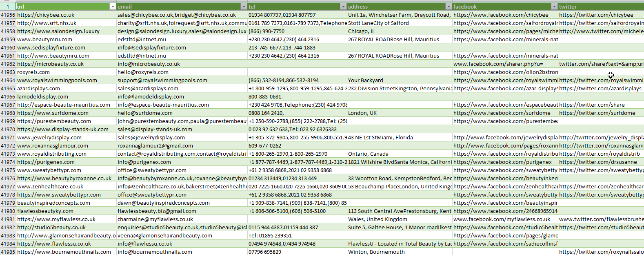Select the roxyreis.com url cell

coord(66,72)
